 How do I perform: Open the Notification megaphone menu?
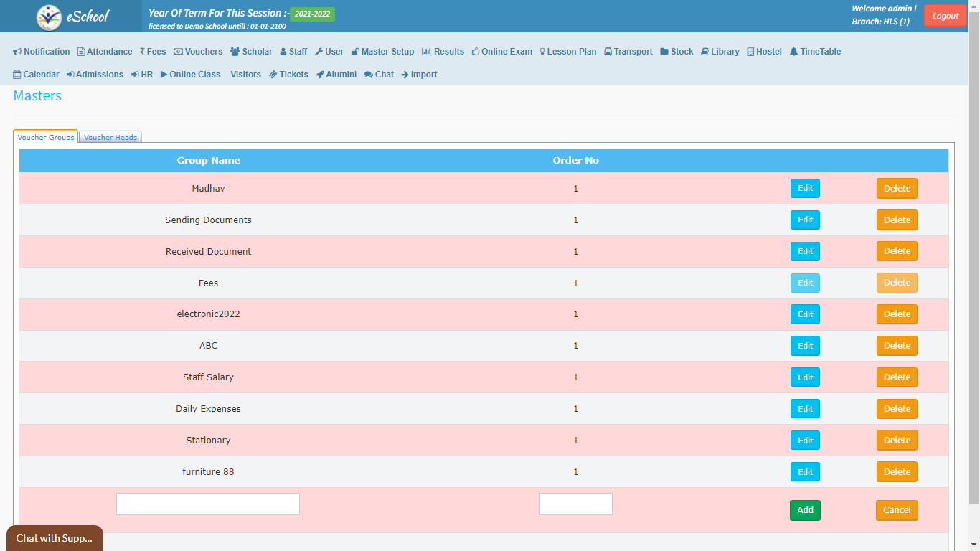tap(42, 52)
